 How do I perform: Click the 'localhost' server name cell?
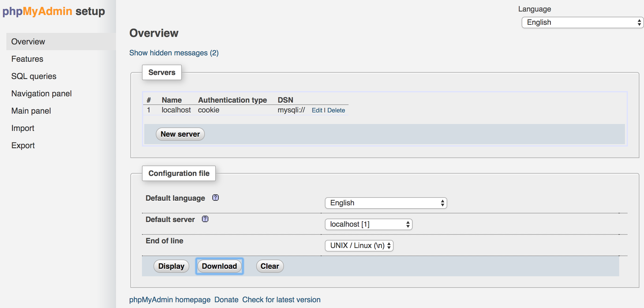(176, 110)
